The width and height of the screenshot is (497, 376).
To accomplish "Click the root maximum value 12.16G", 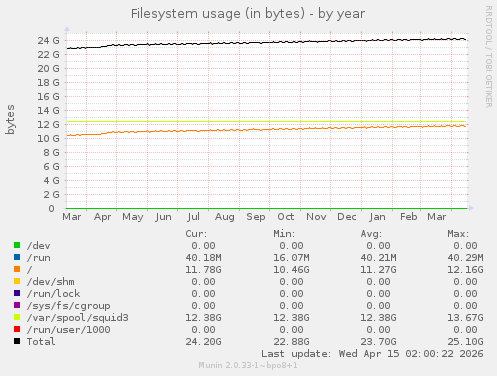I will point(465,270).
